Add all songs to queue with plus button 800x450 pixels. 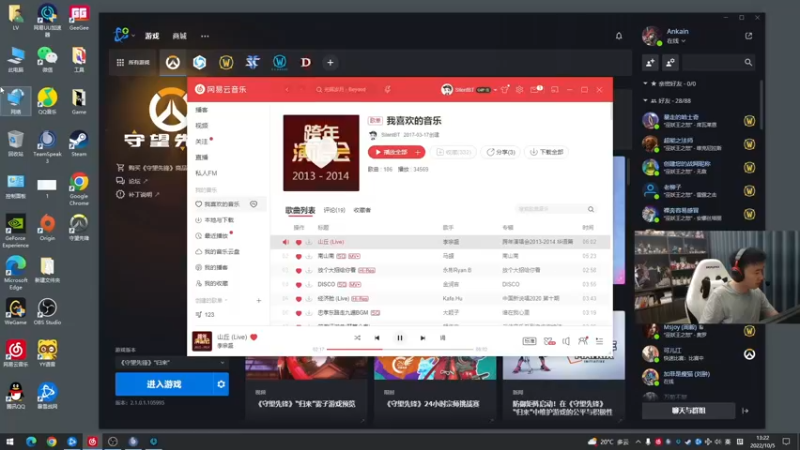(x=418, y=152)
